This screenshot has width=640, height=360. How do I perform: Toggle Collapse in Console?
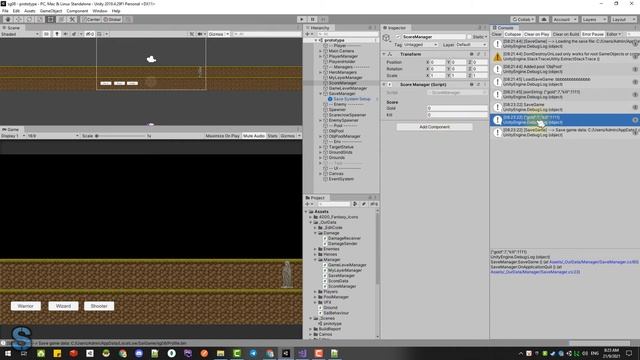click(513, 34)
